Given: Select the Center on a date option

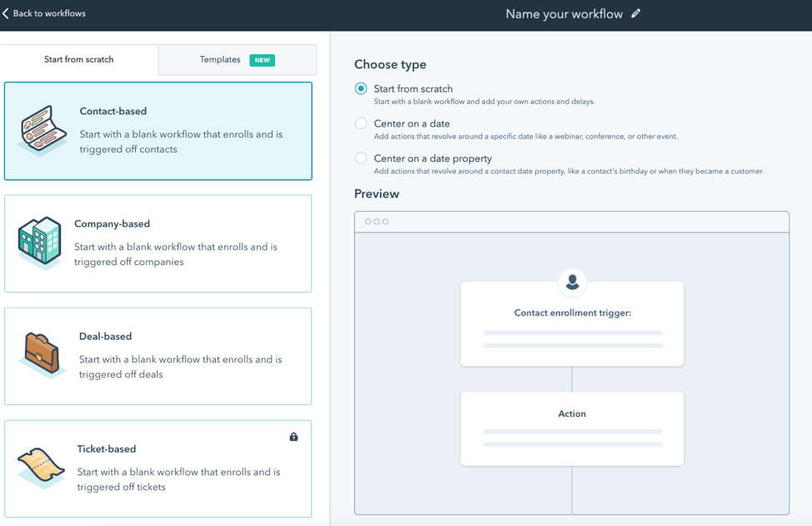Looking at the screenshot, I should [361, 123].
